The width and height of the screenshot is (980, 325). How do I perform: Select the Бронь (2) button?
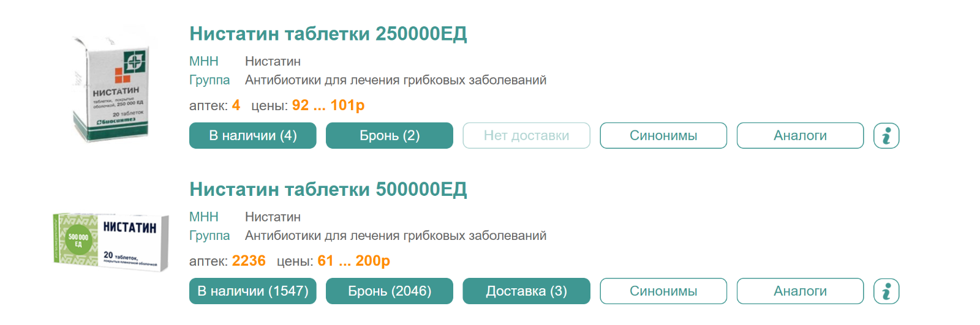coord(390,135)
